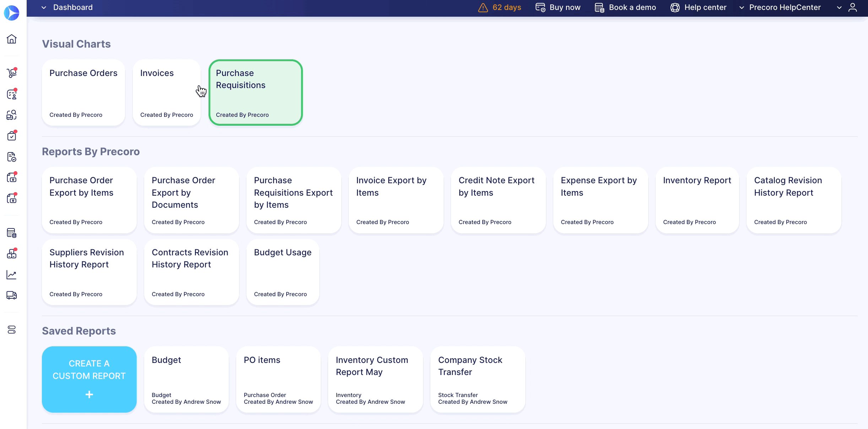Open Company Stock Transfer saved report
868x429 pixels.
tap(478, 380)
